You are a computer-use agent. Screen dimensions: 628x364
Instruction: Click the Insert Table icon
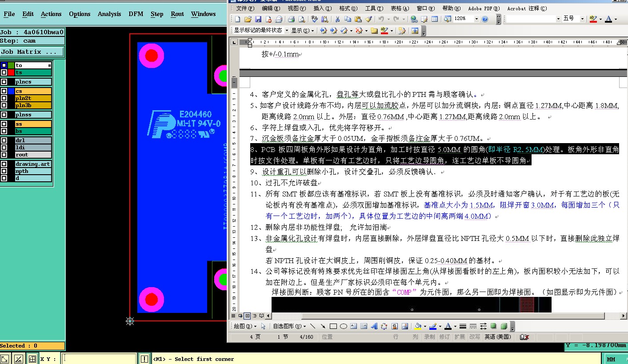[x=434, y=19]
